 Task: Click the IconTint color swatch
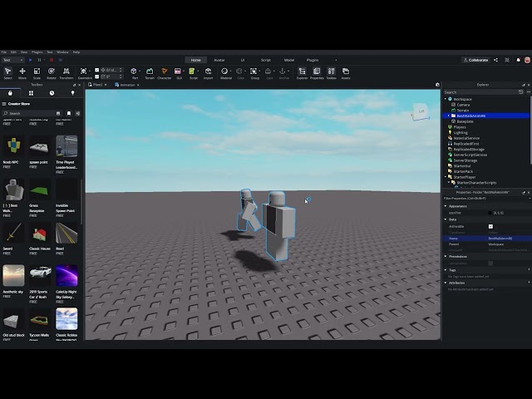coord(490,213)
